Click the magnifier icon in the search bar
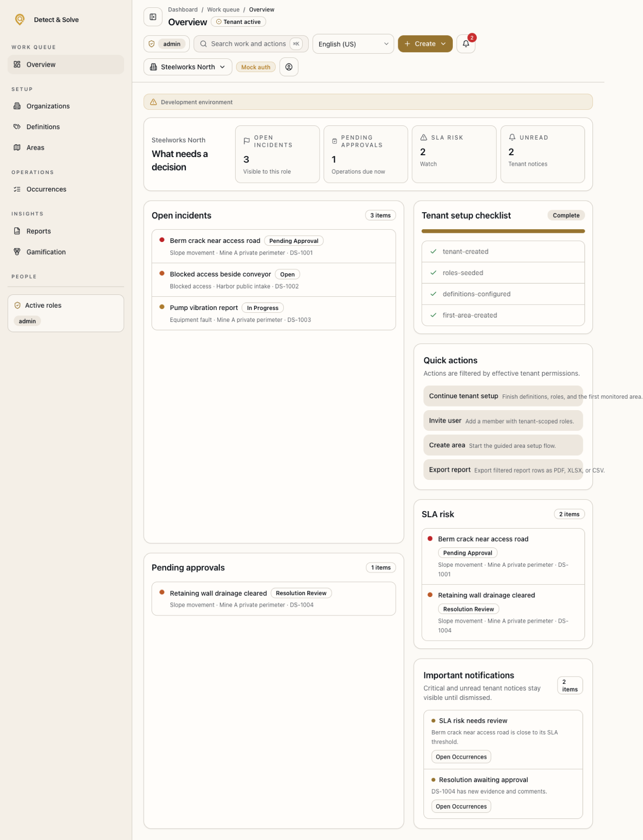Screen dimensions: 643x840 pyautogui.click(x=203, y=44)
